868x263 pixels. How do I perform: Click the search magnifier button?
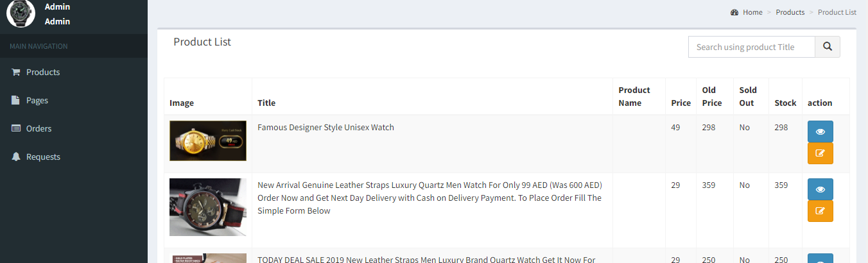coord(827,47)
